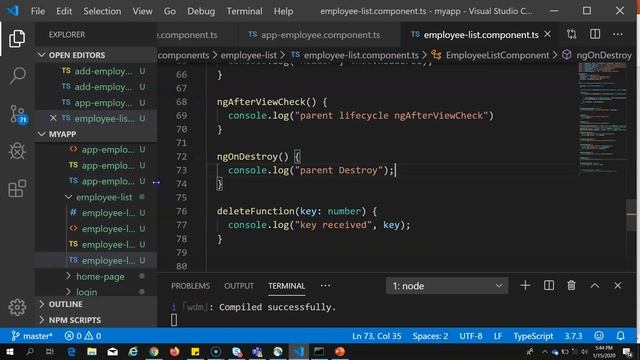The image size is (640, 360).
Task: Open Mail app from taskbar
Action: [x=113, y=351]
